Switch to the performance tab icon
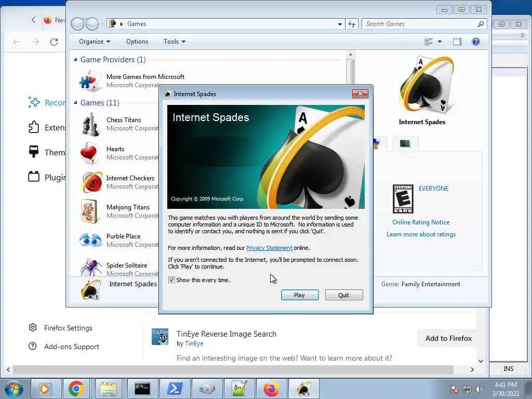Image resolution: width=532 pixels, height=399 pixels. tap(405, 144)
